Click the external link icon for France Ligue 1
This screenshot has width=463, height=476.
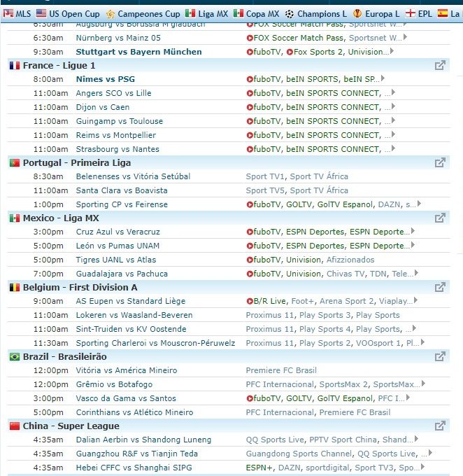point(440,65)
